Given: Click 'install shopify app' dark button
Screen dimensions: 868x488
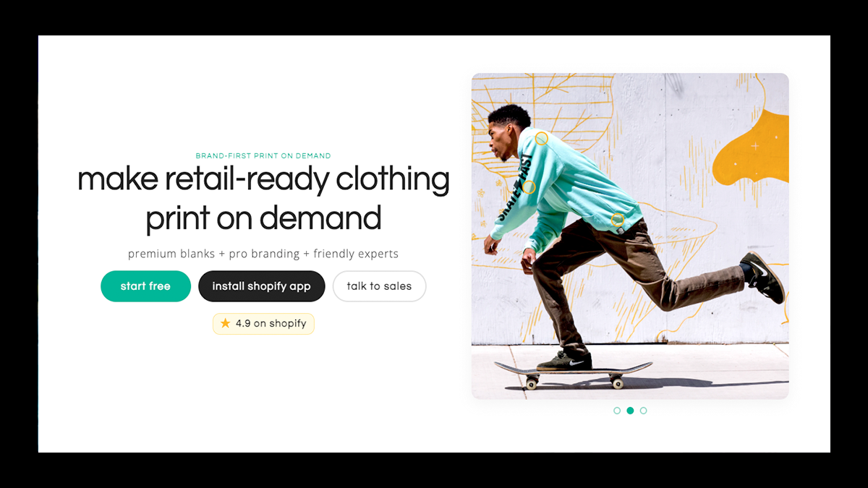Looking at the screenshot, I should 261,286.
